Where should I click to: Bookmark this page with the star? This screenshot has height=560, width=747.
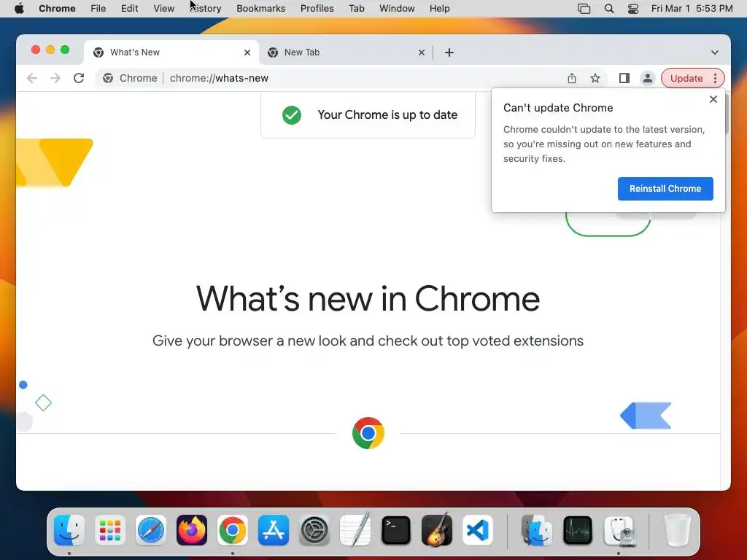pos(595,78)
